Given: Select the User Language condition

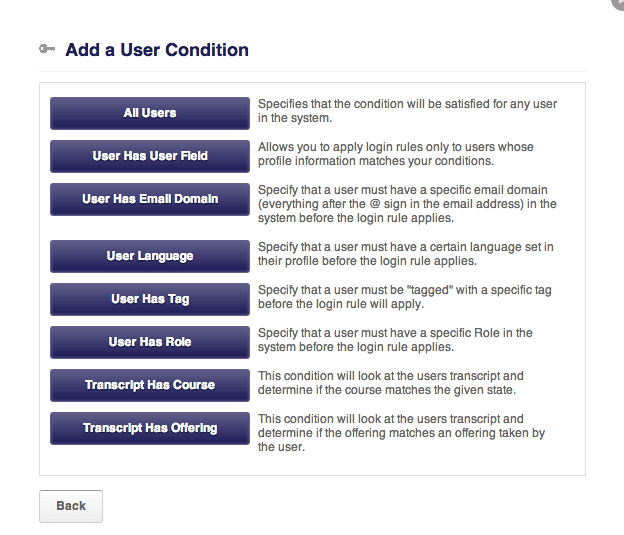Looking at the screenshot, I should click(150, 256).
